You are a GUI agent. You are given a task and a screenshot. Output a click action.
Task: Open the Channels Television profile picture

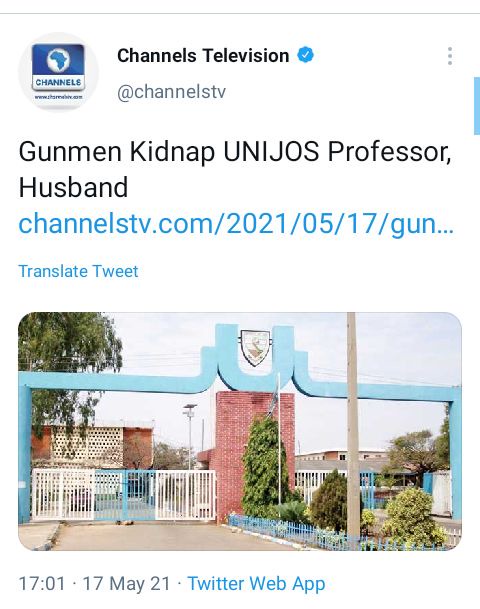click(58, 72)
